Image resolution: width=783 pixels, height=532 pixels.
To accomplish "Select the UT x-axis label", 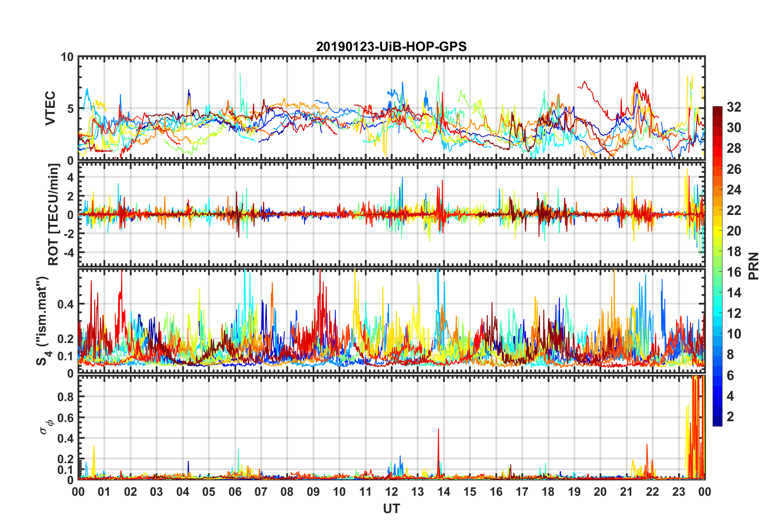I will pos(391,509).
